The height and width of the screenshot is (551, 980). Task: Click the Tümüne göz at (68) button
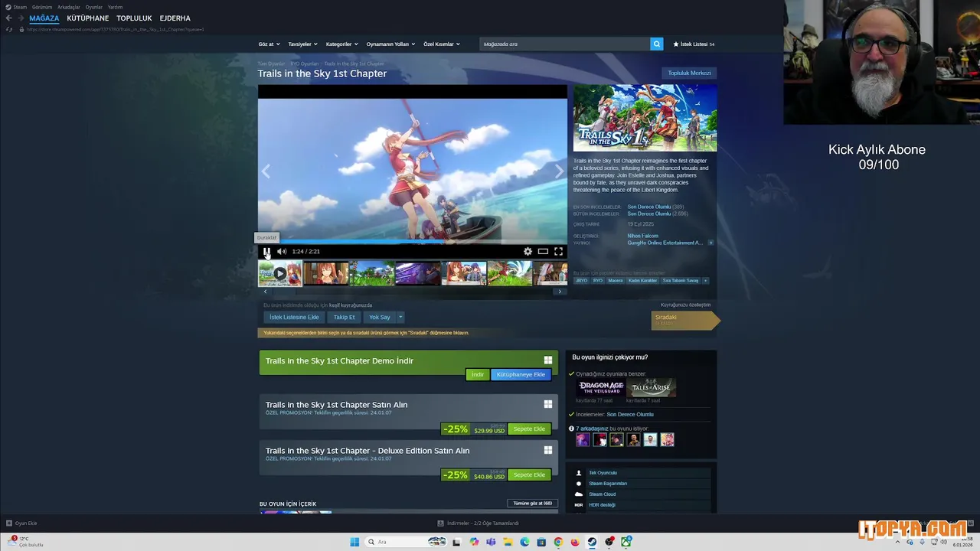point(532,503)
